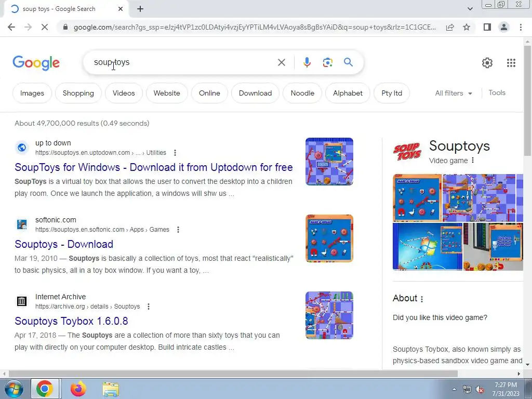The height and width of the screenshot is (399, 532).
Task: Open Souptoys Toybox 1.6.0.8 link
Action: pos(71,321)
